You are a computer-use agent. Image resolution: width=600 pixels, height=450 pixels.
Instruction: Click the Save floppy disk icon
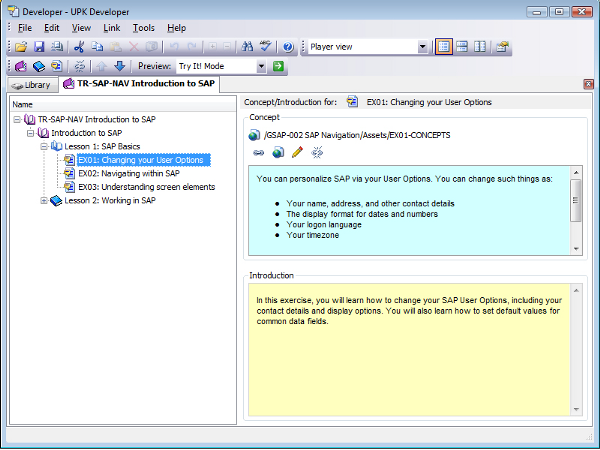pos(39,47)
